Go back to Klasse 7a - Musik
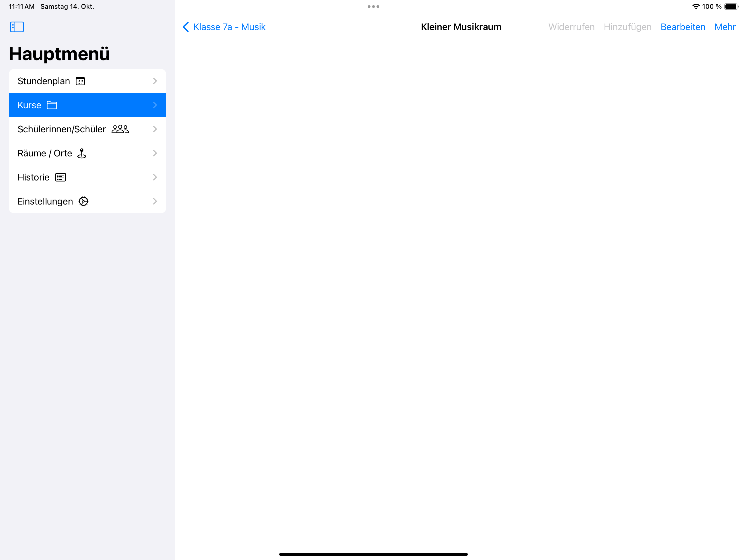This screenshot has height=560, width=747. [224, 27]
